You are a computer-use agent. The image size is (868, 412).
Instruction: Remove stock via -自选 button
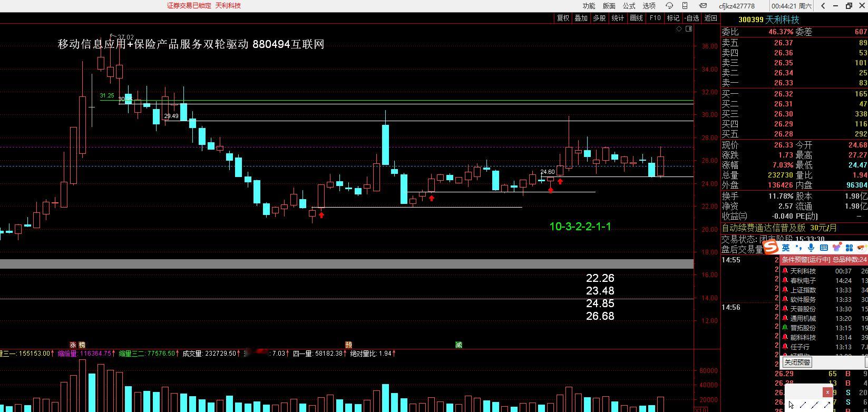692,18
